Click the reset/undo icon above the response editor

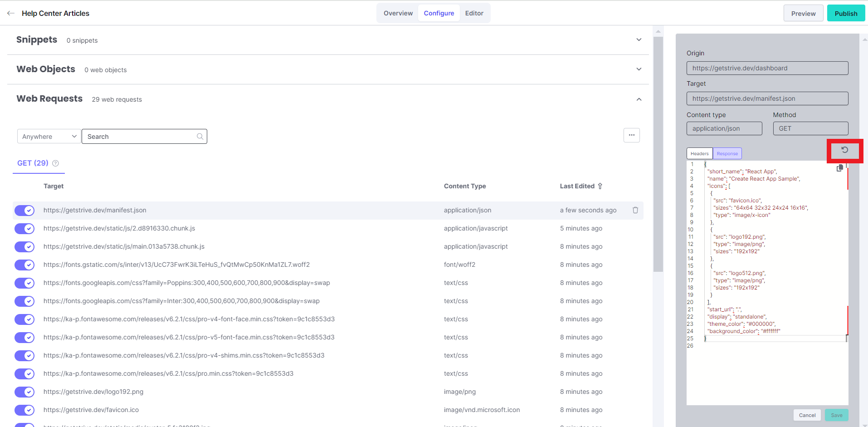coord(844,150)
